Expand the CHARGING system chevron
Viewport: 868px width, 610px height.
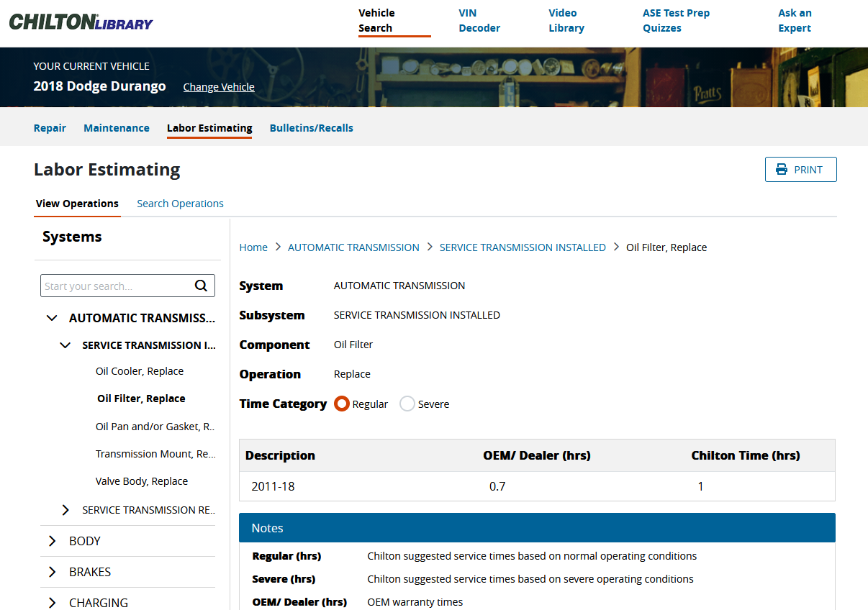point(52,603)
